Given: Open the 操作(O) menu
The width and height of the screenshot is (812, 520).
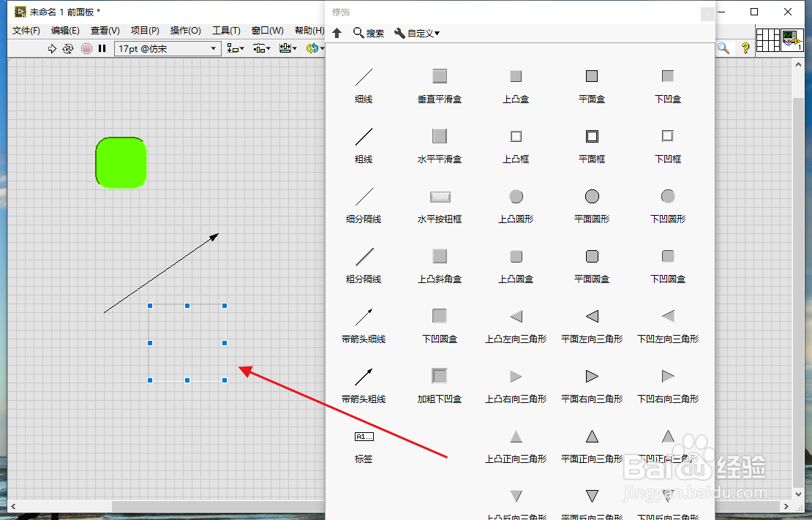Looking at the screenshot, I should coord(185,31).
